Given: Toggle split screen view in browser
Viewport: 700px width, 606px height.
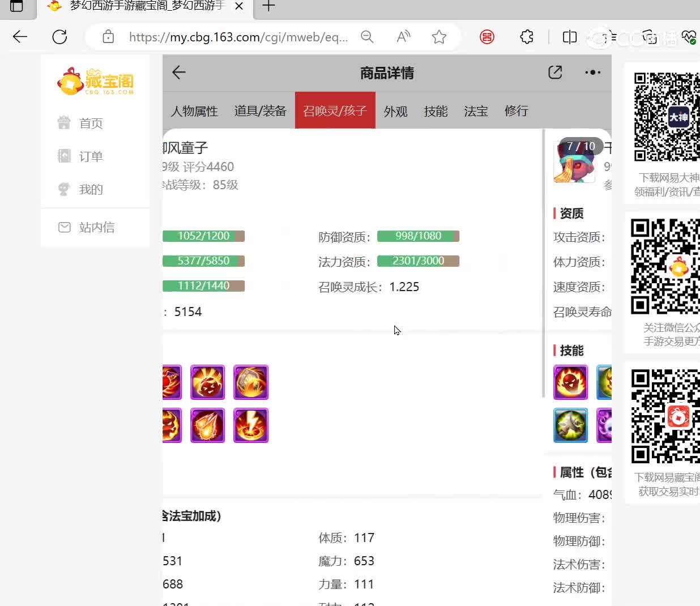Looking at the screenshot, I should [569, 37].
